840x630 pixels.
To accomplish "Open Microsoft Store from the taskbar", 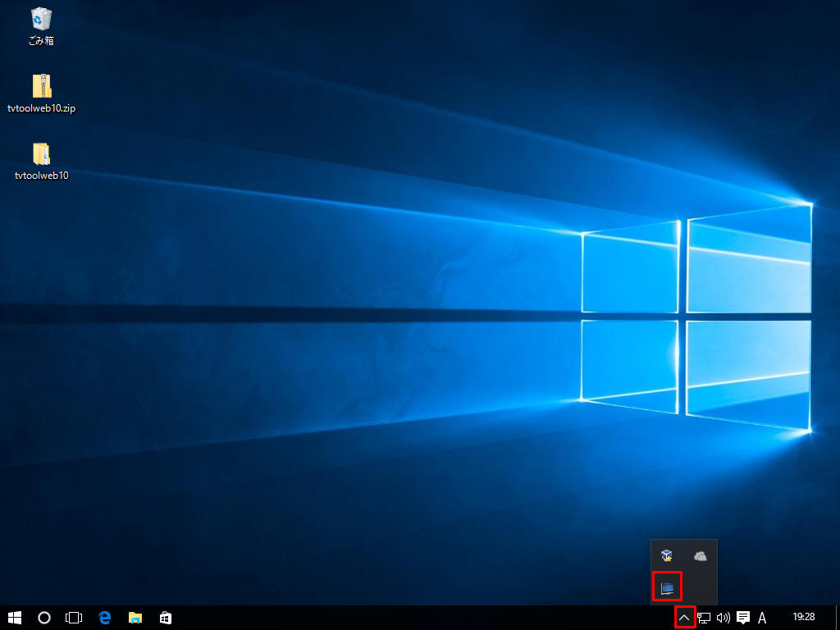I will [166, 618].
